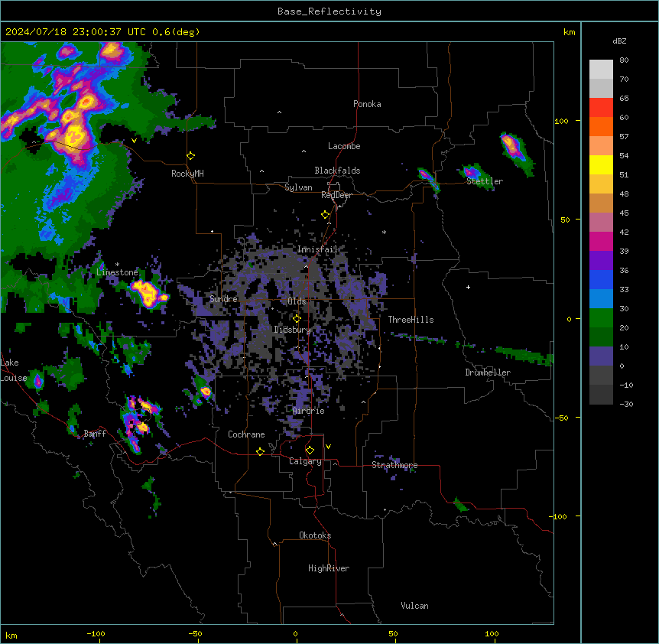Click the Blackfalds city label
659x644 pixels.
pos(337,171)
